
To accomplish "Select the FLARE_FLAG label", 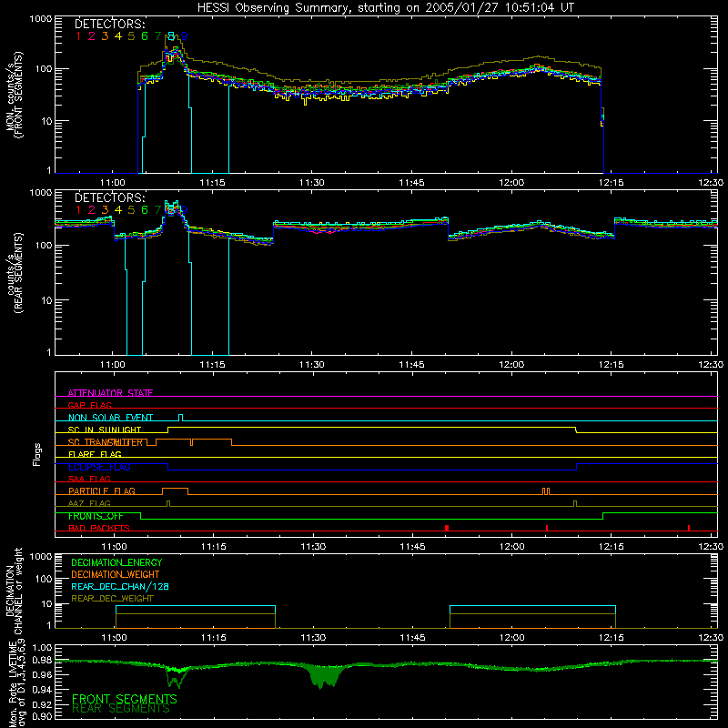I will (95, 454).
